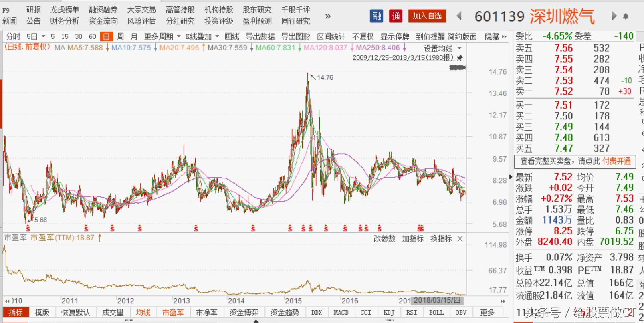644x323 pixels.
Task: Open the 5日 period dropdown
Action: click(36, 36)
